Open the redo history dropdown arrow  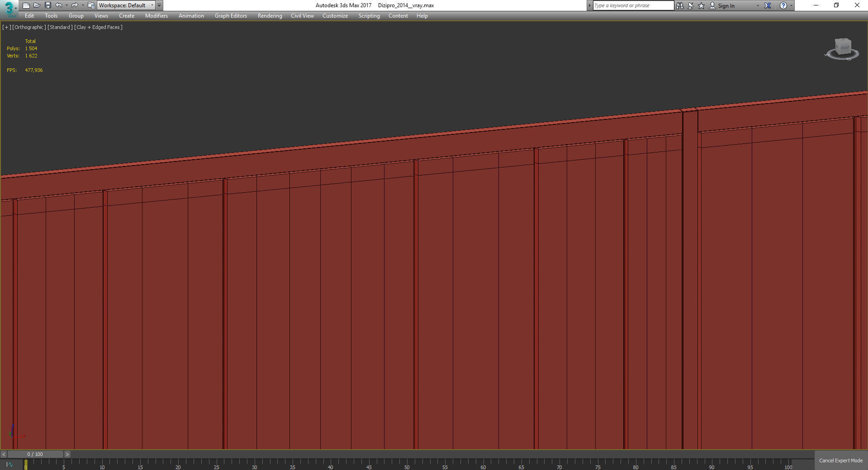click(x=82, y=5)
